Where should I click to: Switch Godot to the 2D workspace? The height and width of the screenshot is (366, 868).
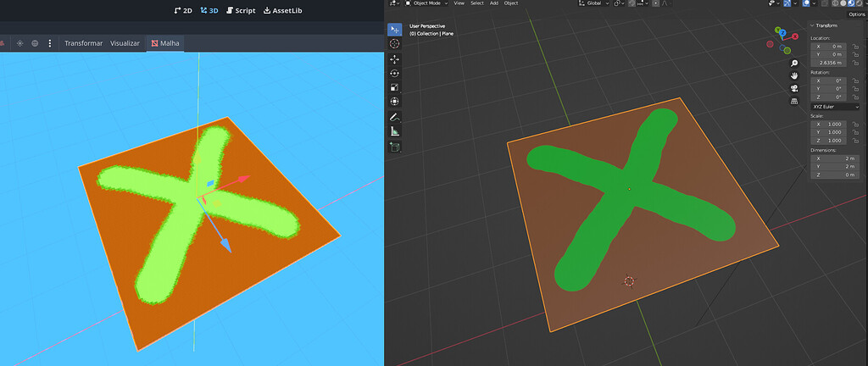click(x=183, y=10)
